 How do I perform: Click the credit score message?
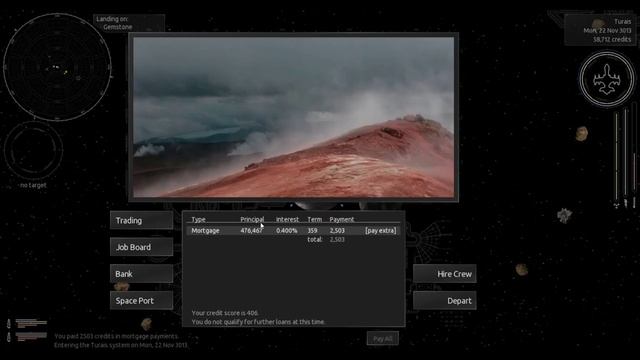coord(225,313)
